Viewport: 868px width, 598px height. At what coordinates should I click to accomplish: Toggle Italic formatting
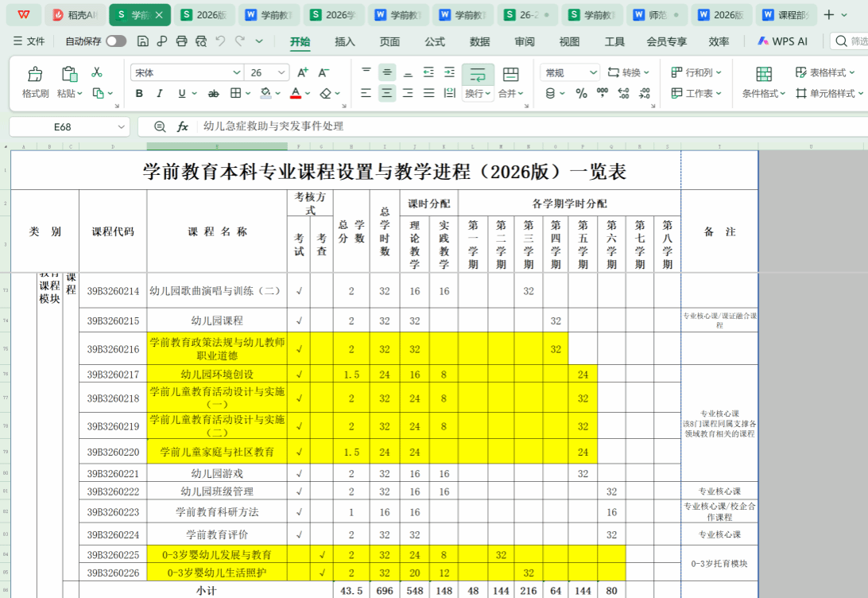coord(160,94)
